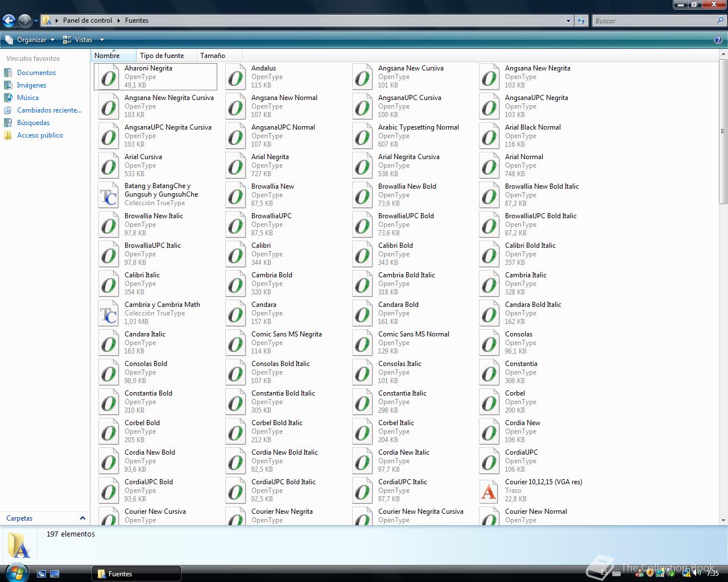Click Panel de control in breadcrumb
The image size is (728, 582).
pyautogui.click(x=88, y=20)
